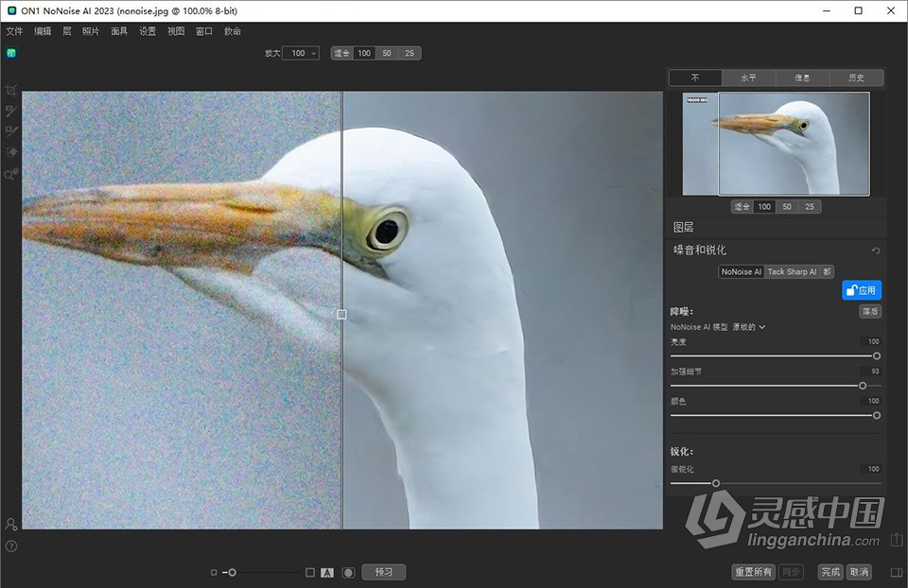Select the Zoom tool on the left sidebar

(11, 174)
